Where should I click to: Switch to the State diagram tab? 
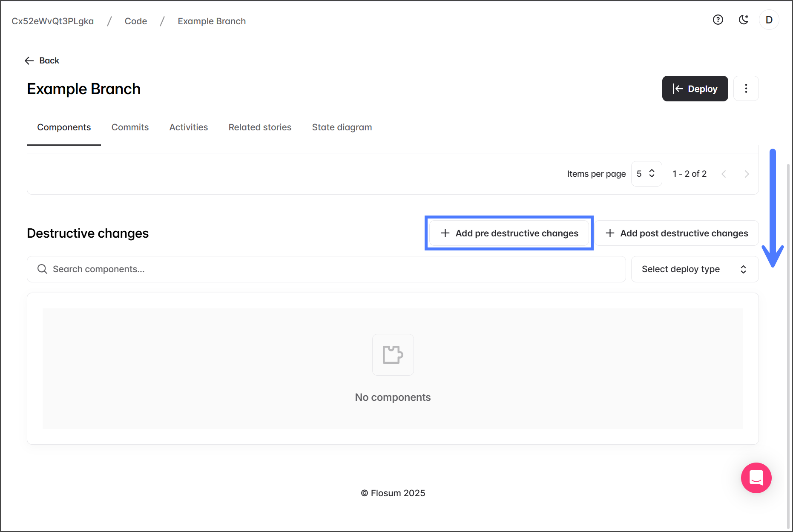342,127
